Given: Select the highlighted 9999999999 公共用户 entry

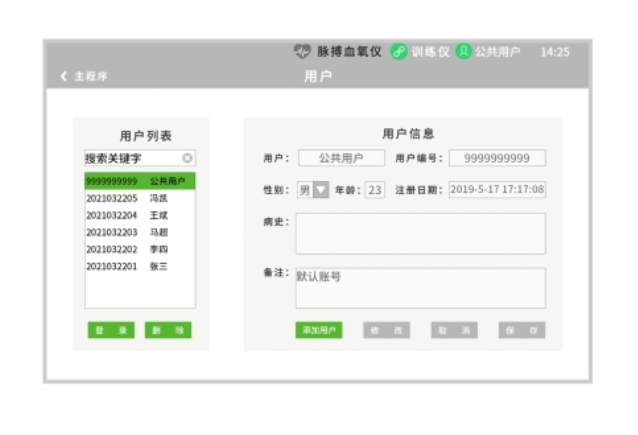Looking at the screenshot, I should [x=139, y=181].
